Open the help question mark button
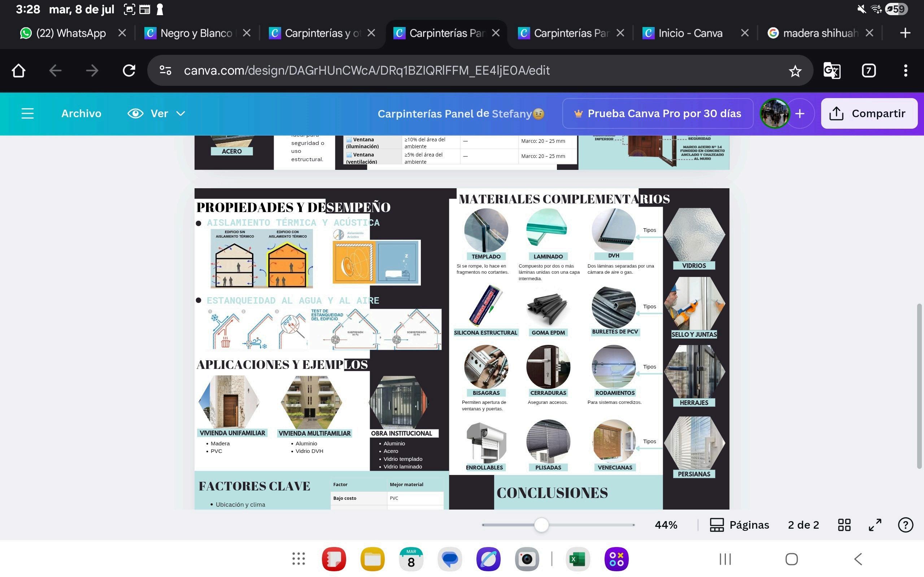The image size is (924, 577). [905, 525]
